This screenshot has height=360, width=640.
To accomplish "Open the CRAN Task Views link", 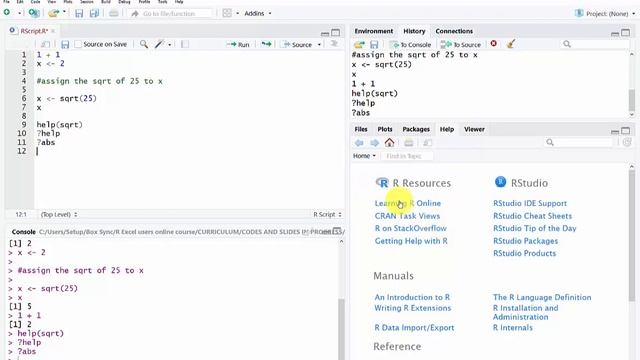I will [407, 216].
